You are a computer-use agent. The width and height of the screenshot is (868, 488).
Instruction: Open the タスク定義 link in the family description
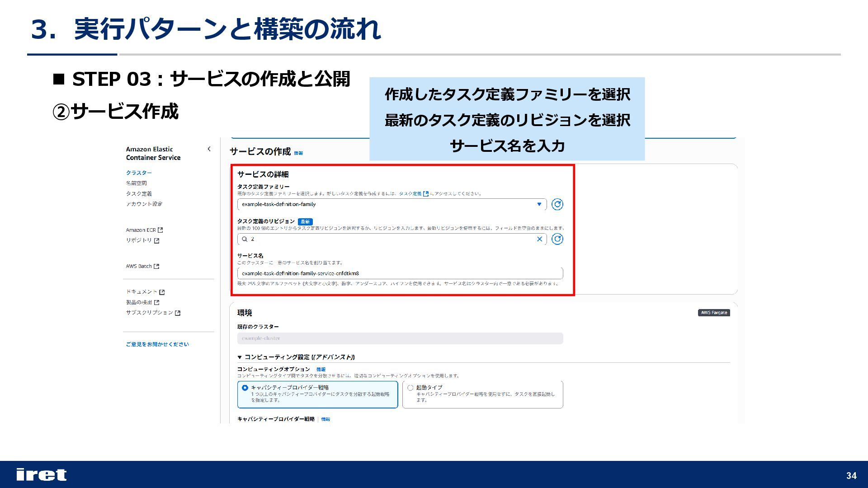(x=413, y=193)
